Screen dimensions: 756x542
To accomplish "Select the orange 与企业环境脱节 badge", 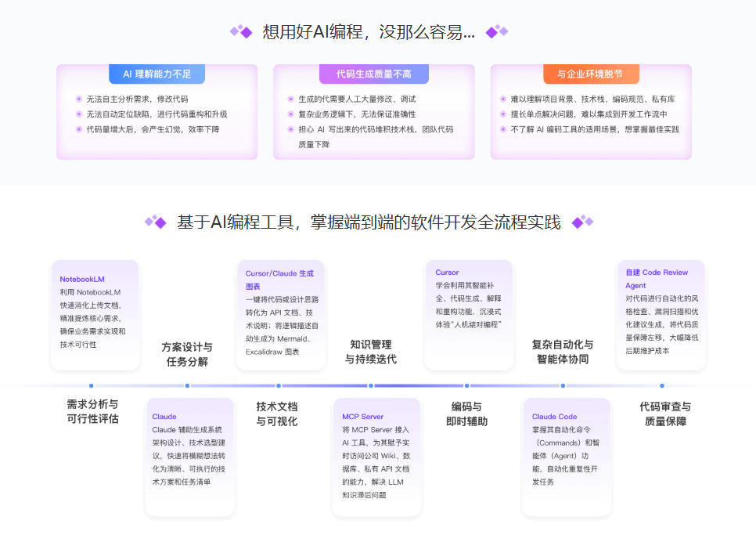I will [591, 74].
